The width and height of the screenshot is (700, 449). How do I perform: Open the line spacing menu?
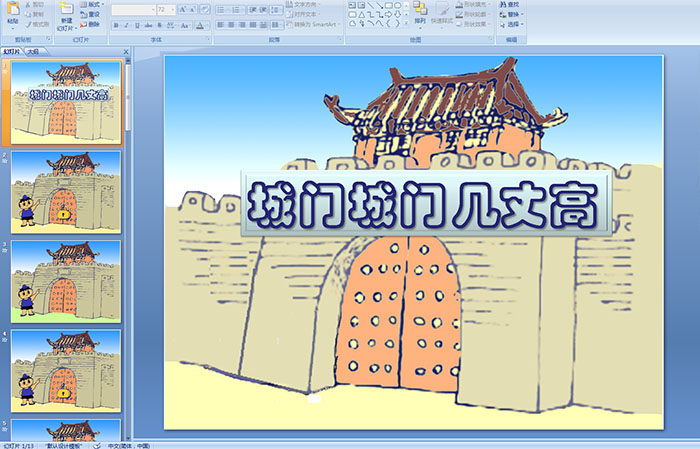277,9
